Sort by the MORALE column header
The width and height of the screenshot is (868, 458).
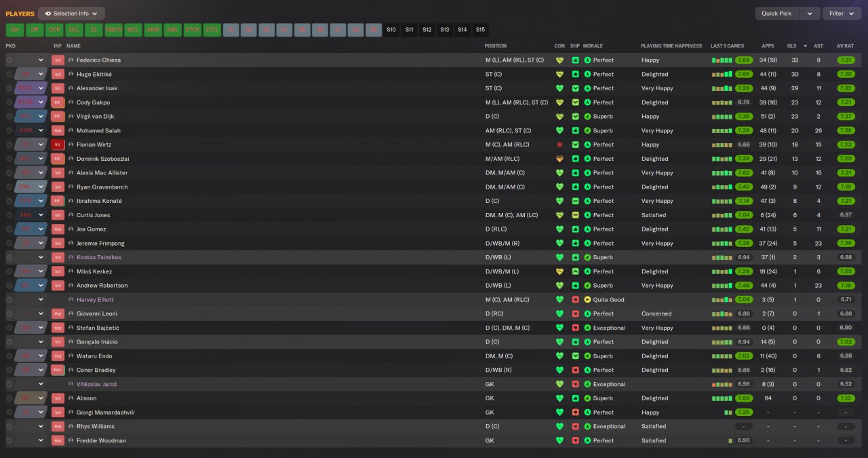click(x=593, y=46)
